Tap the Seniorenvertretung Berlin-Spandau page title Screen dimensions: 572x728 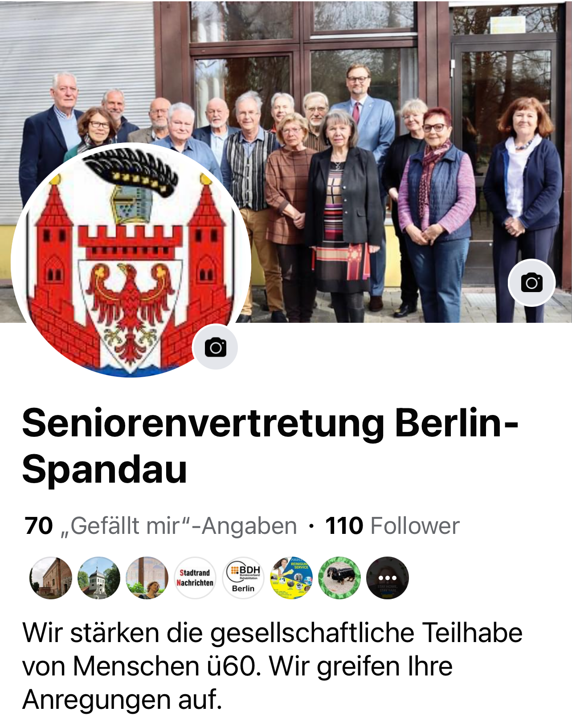coord(270,446)
